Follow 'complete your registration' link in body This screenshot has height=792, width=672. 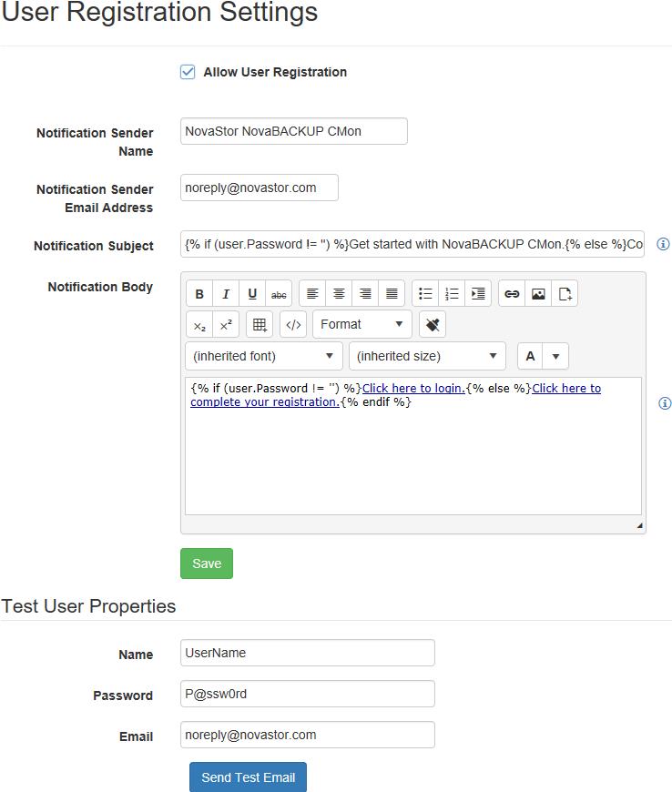point(265,401)
